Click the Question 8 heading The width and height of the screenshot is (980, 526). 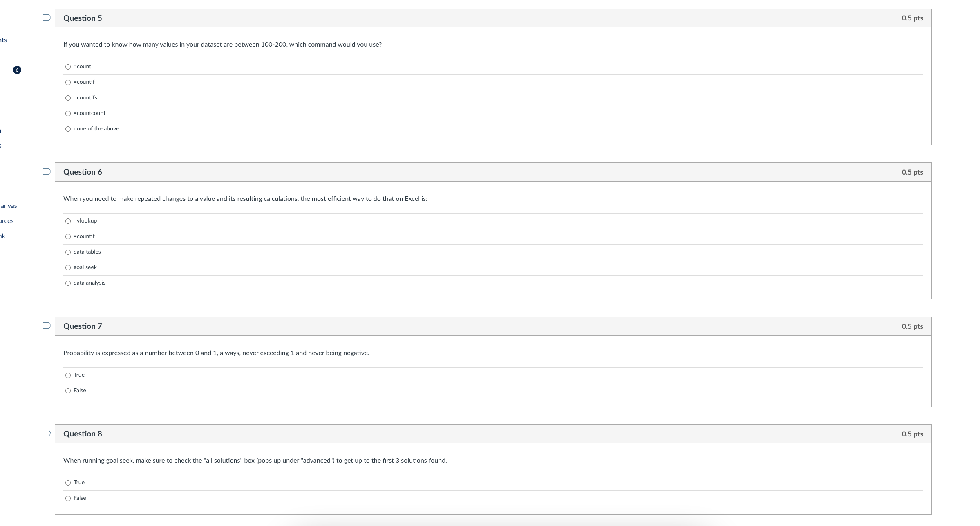[x=83, y=434]
